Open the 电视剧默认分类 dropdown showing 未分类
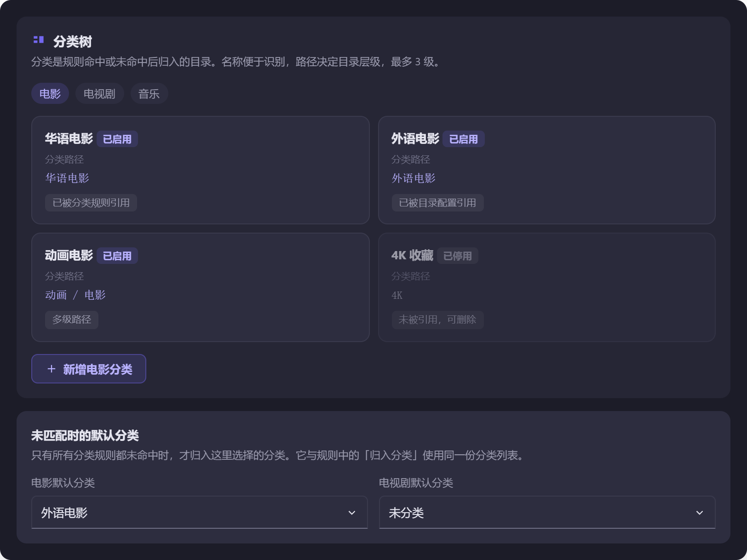Viewport: 747px width, 560px height. 547,512
